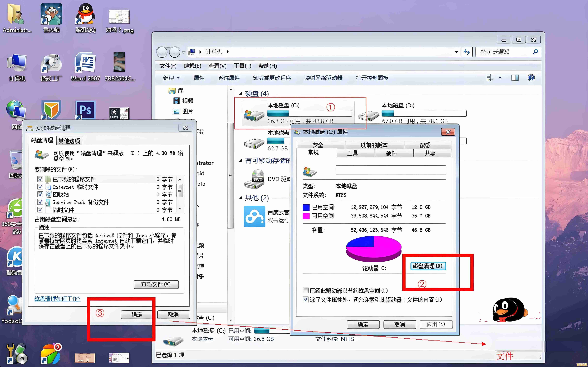Viewport: 588px width, 367px height.
Task: Click the blue 已用空间 color swatch
Action: 306,207
